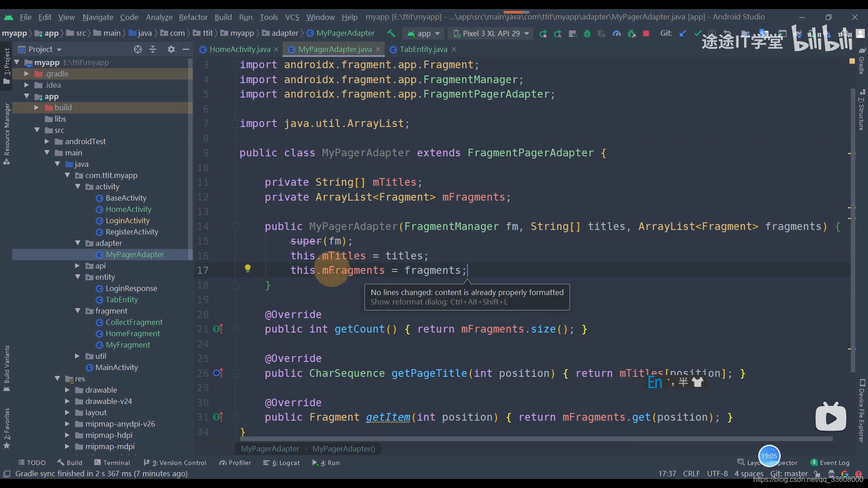
Task: Click the Run with Coverage icon
Action: tap(602, 33)
